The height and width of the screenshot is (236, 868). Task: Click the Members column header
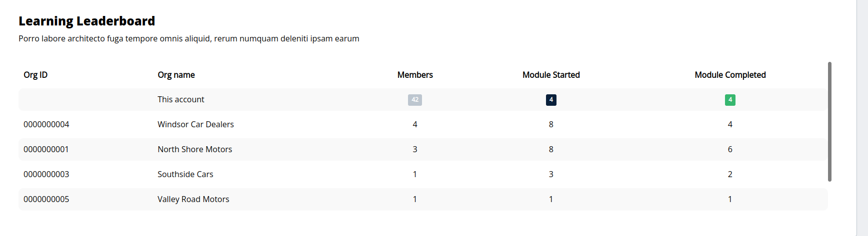(x=415, y=75)
